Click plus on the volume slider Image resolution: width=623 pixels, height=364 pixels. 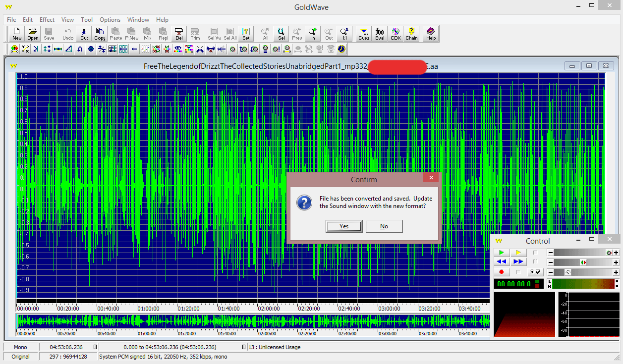pyautogui.click(x=616, y=253)
